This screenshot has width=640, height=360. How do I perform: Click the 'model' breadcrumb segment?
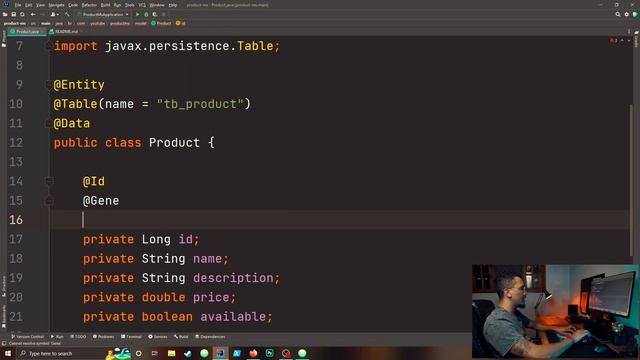coord(140,23)
